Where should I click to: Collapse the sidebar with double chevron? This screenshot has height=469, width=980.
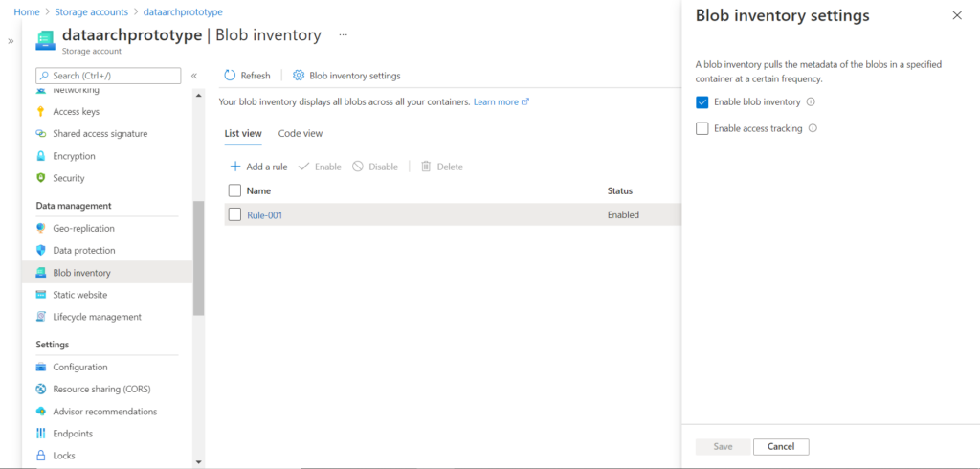[194, 76]
